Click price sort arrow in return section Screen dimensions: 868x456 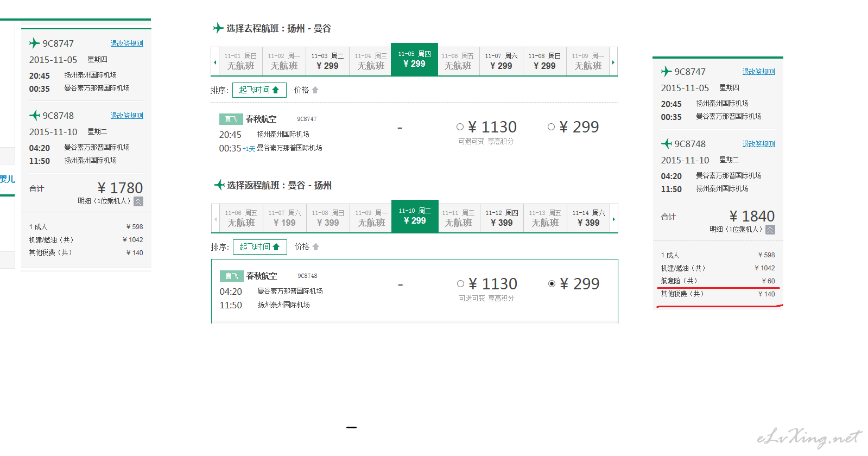point(316,247)
